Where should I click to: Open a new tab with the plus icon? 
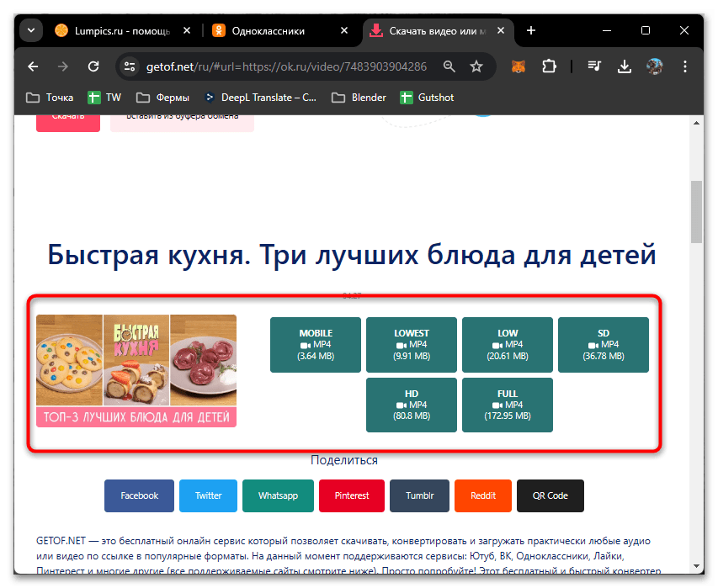click(530, 30)
